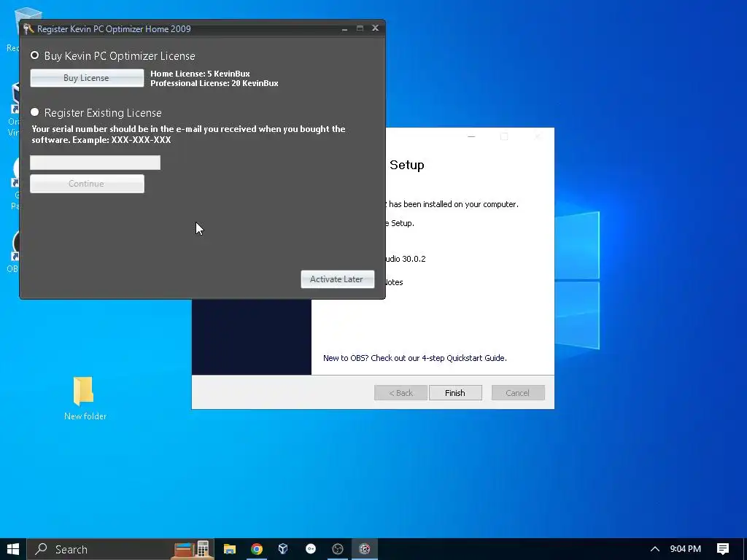Click the Buy License button

[x=87, y=78]
